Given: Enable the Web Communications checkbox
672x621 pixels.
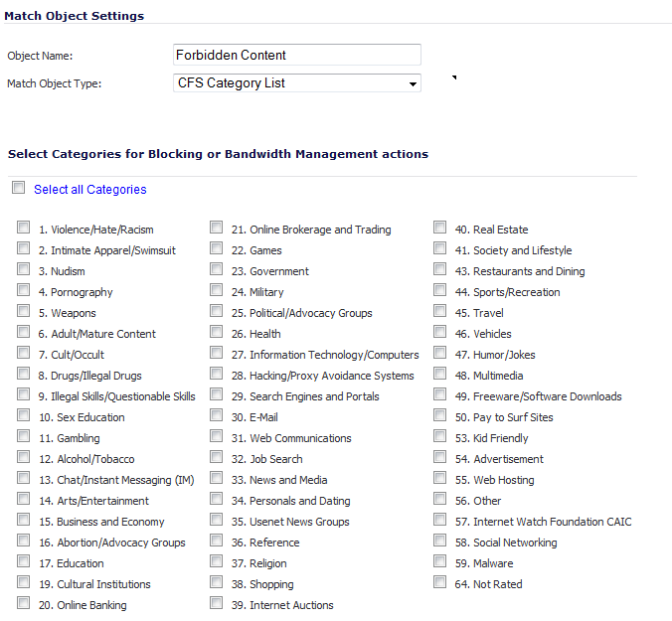Looking at the screenshot, I should tap(217, 436).
